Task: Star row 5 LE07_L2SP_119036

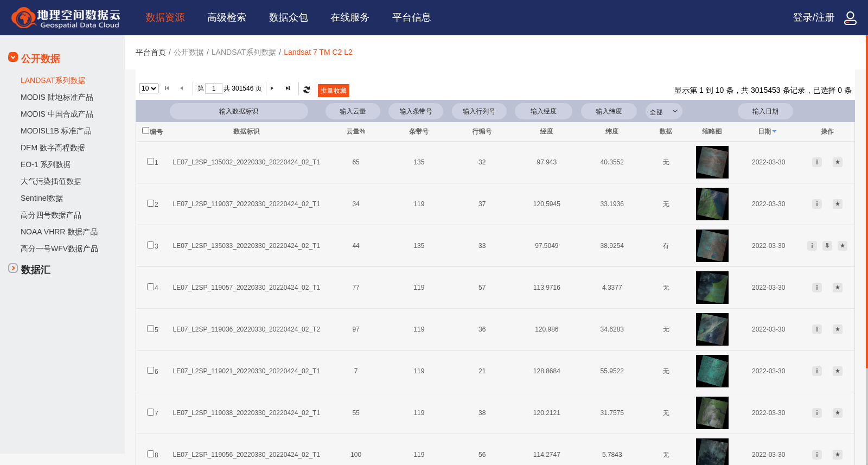Action: point(838,329)
